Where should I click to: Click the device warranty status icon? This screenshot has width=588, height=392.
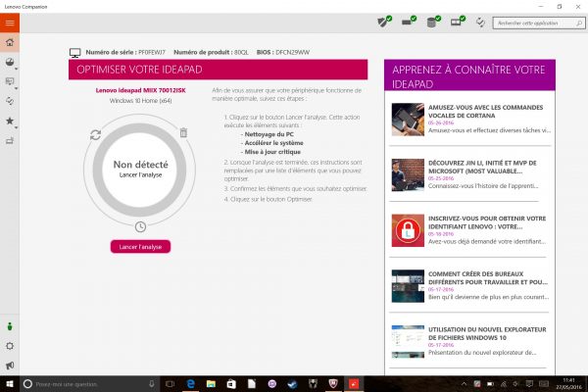pos(458,22)
